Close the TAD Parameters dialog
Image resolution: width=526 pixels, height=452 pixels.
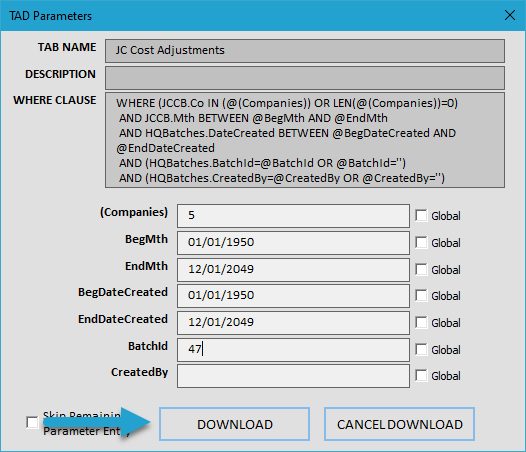[510, 15]
